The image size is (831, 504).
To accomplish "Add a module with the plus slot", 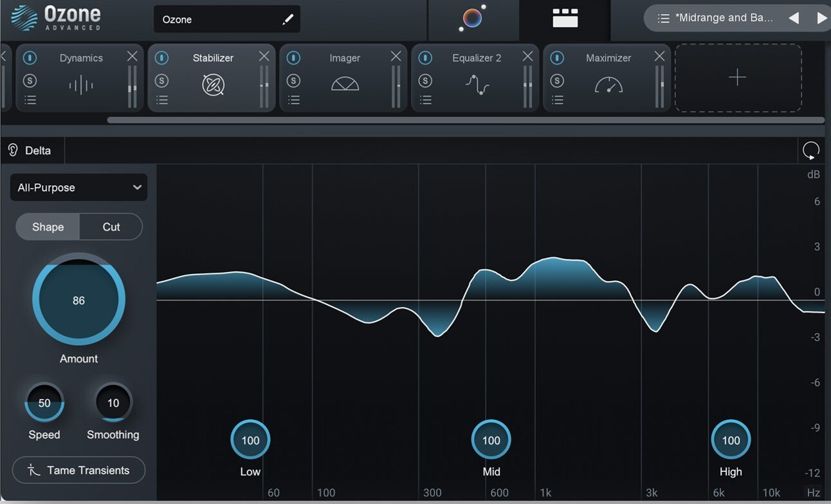I will (737, 78).
